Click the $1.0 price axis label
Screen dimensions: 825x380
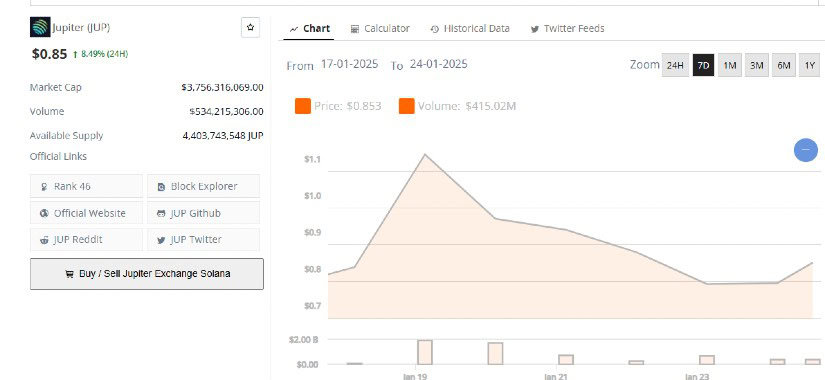click(313, 196)
